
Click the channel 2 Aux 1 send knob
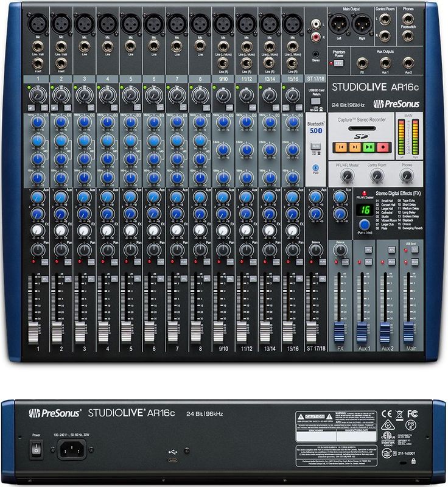(x=61, y=197)
